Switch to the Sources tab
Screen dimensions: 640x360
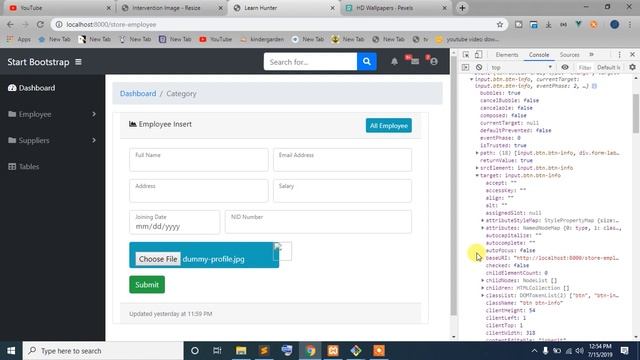click(x=569, y=55)
